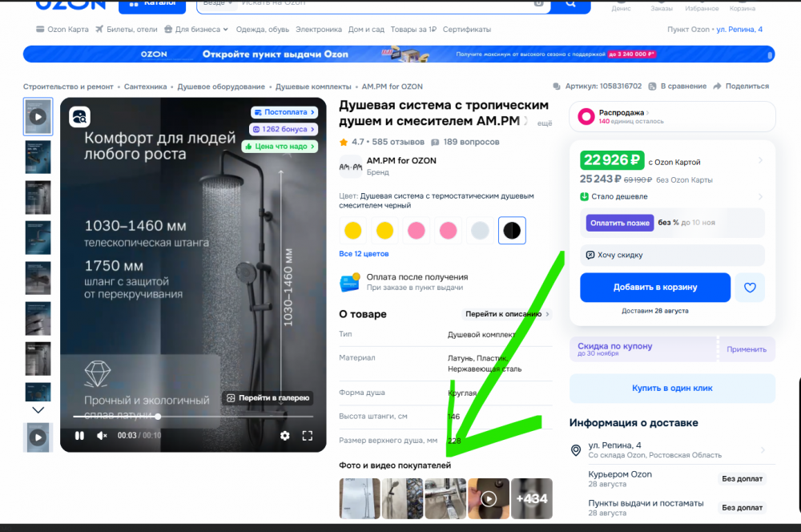
Task: Go to Сертификаты in top navigation
Action: (467, 30)
